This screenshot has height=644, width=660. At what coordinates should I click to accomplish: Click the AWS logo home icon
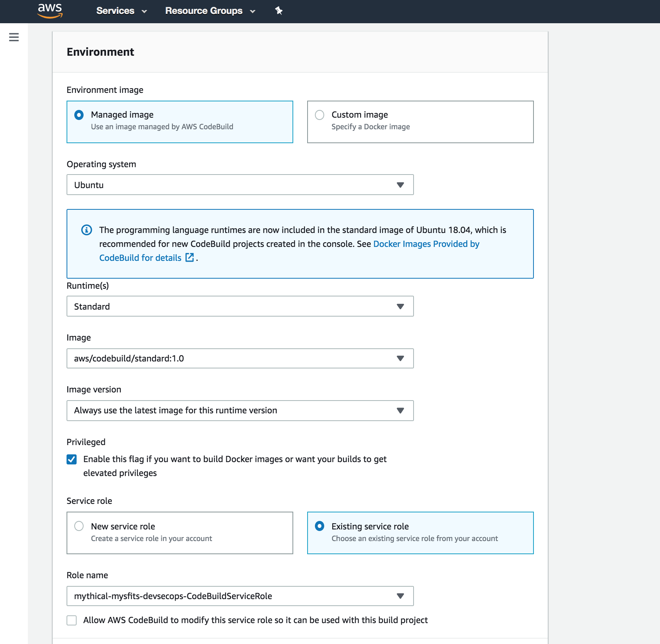click(x=50, y=11)
